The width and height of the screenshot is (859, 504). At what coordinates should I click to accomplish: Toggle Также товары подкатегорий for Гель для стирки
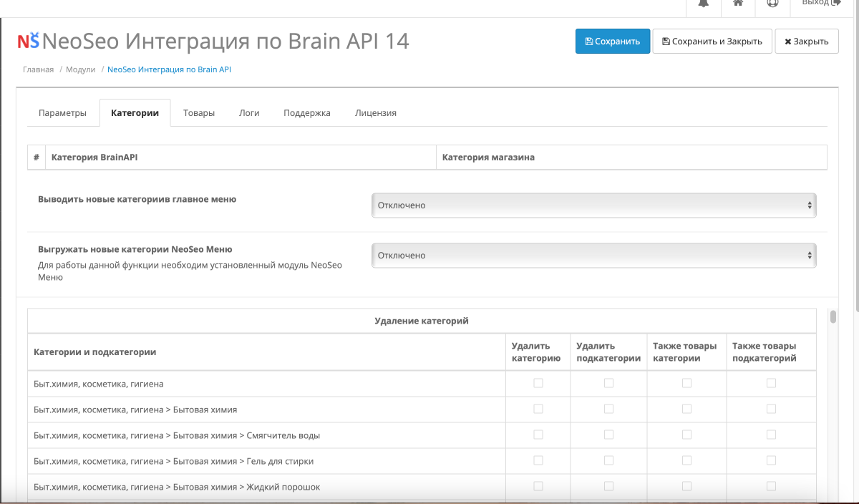click(771, 461)
